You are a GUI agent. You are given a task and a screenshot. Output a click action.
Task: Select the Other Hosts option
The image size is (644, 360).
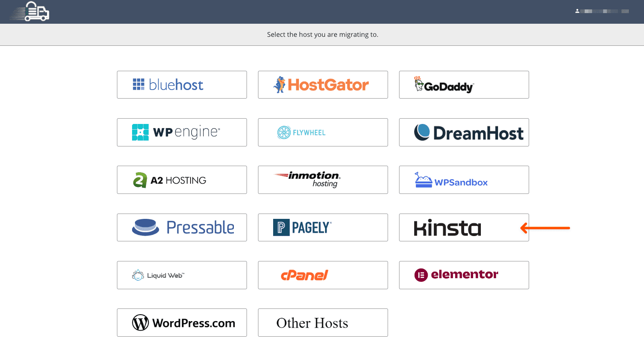pyautogui.click(x=323, y=322)
